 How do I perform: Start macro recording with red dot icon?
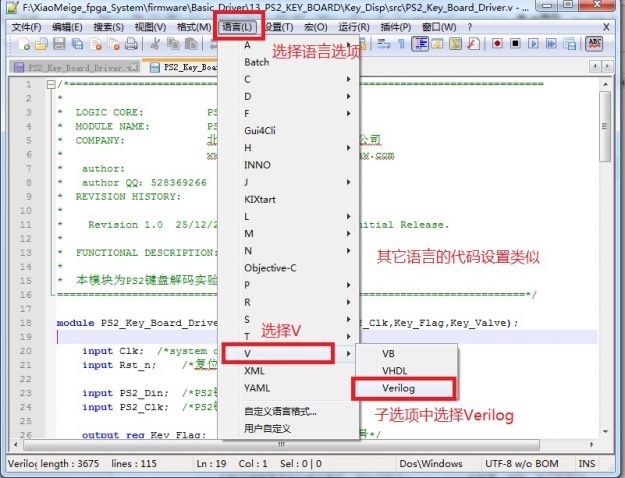[x=497, y=43]
